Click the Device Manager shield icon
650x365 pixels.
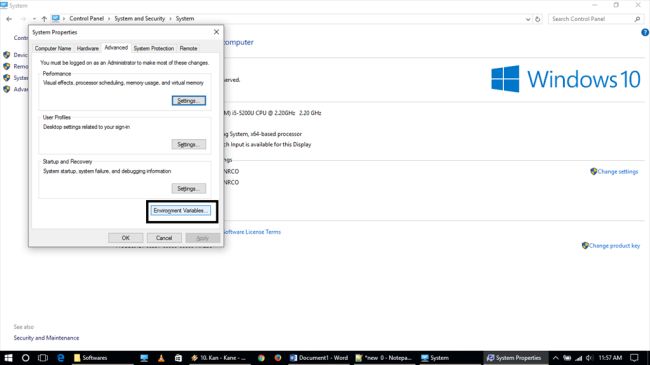click(7, 55)
